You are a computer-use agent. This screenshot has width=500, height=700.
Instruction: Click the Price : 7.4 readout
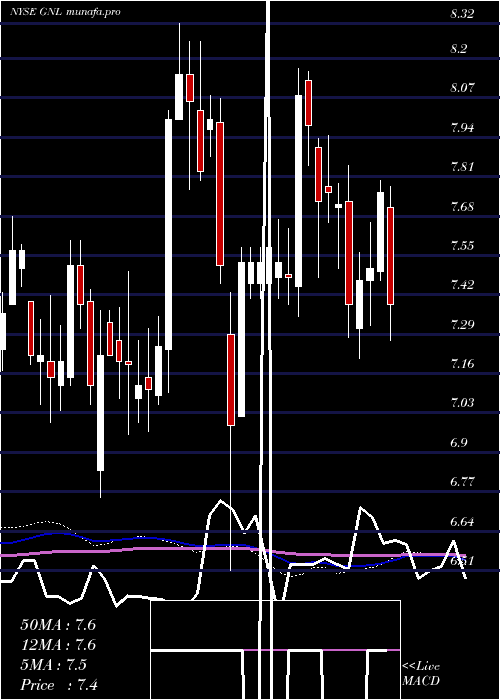tap(58, 684)
